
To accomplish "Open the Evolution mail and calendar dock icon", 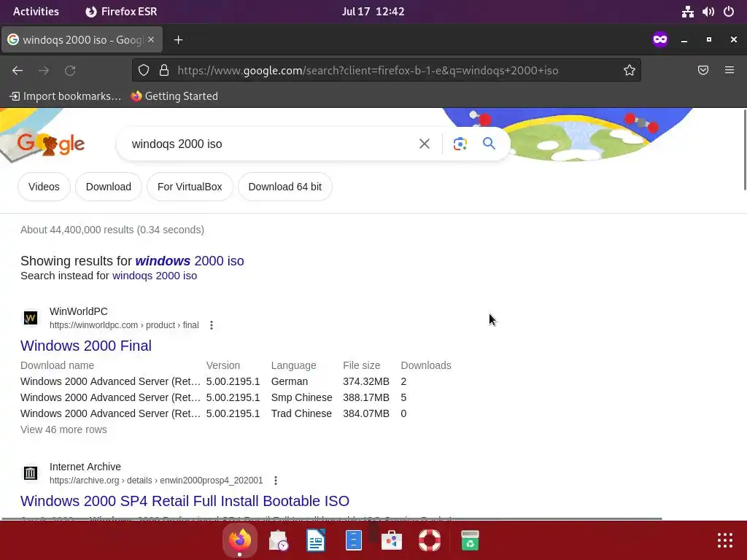I will [278, 540].
